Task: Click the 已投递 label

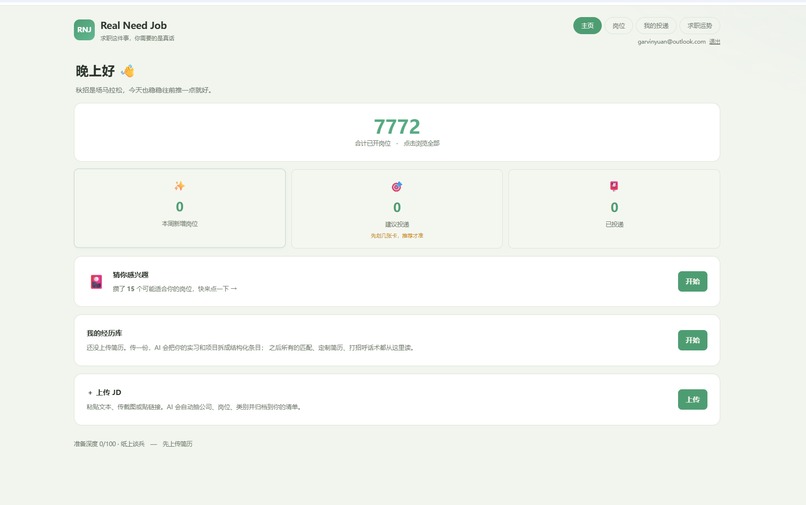Action: tap(614, 224)
